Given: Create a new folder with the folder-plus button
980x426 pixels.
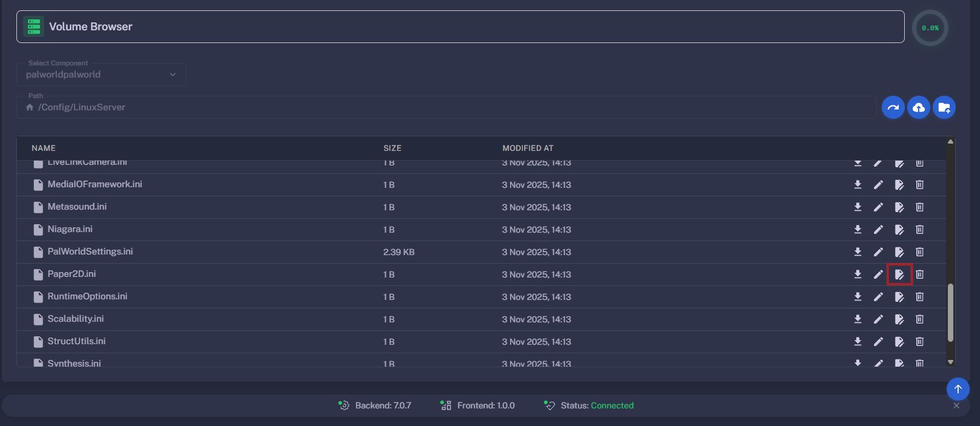Looking at the screenshot, I should coord(944,108).
